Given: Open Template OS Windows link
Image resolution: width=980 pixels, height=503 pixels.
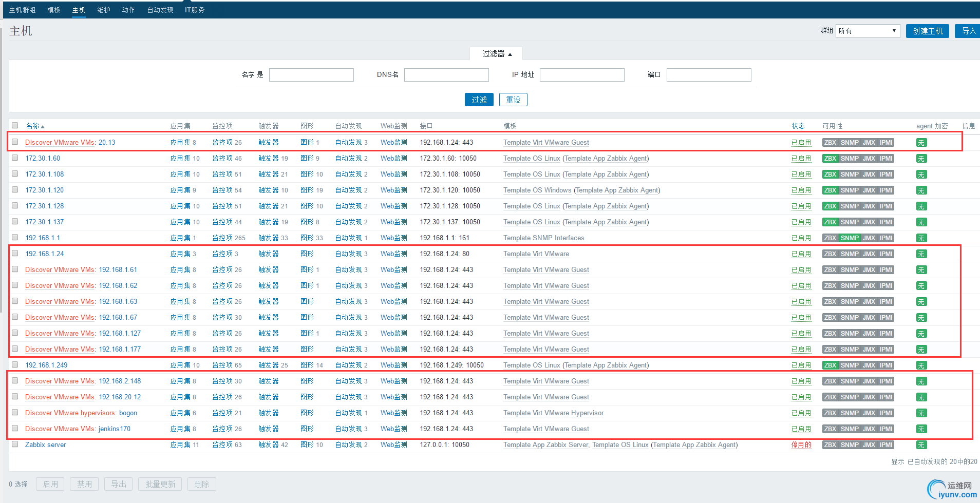Looking at the screenshot, I should point(537,190).
